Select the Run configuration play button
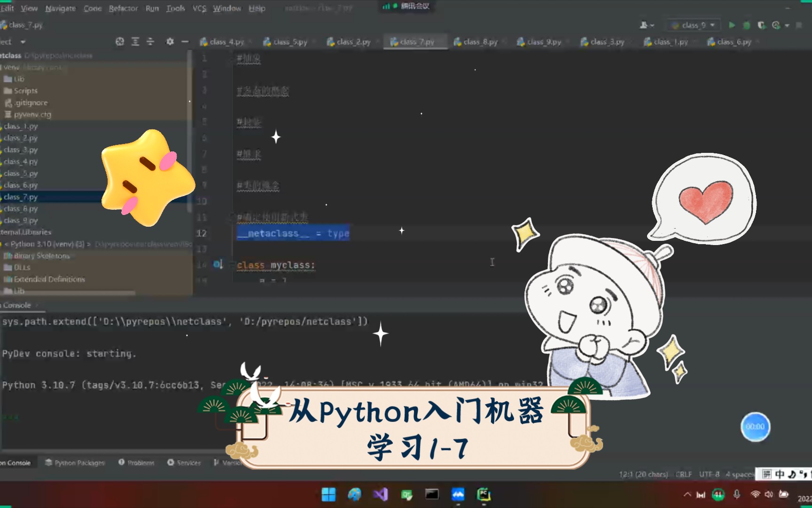Image resolution: width=812 pixels, height=508 pixels. (x=731, y=25)
